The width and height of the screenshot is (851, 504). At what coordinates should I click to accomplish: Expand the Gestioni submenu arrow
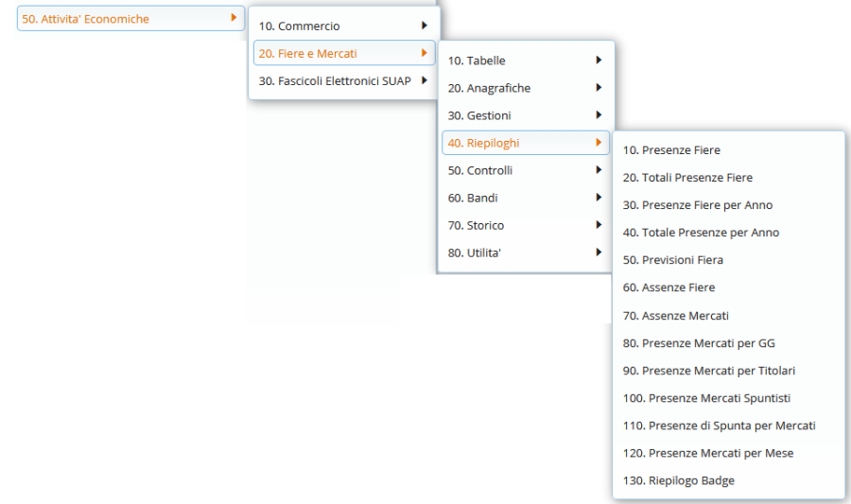pos(599,115)
